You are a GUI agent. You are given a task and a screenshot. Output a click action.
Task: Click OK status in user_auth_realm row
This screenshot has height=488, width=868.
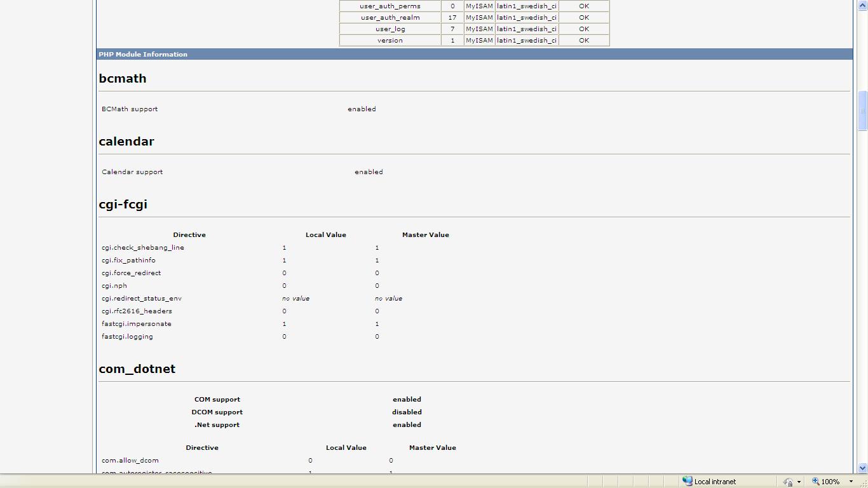[x=584, y=17]
